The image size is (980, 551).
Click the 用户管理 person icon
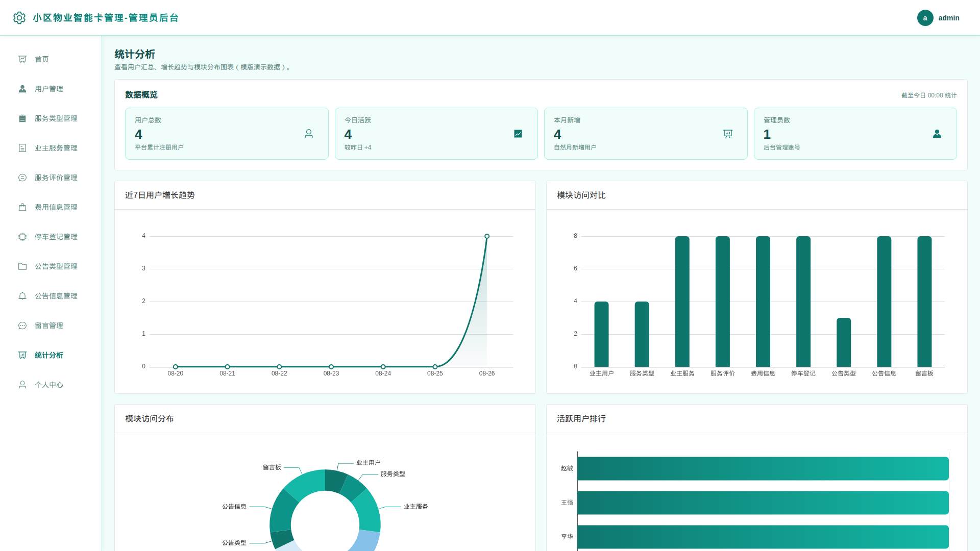click(x=22, y=89)
